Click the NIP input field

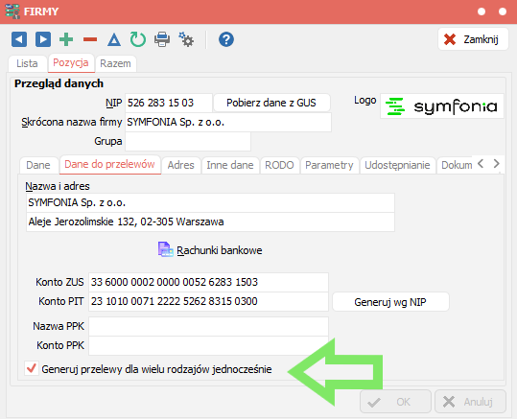169,103
